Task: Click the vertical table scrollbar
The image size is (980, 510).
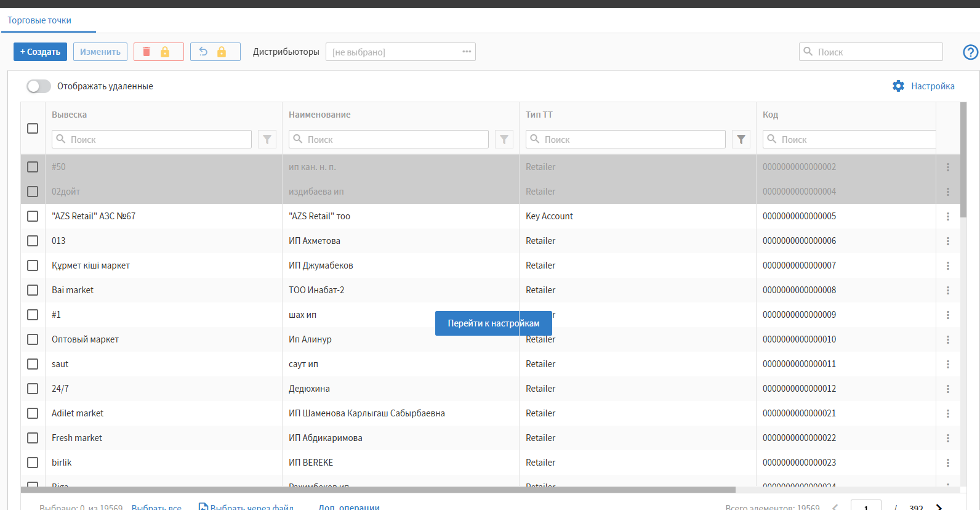Action: [963, 160]
